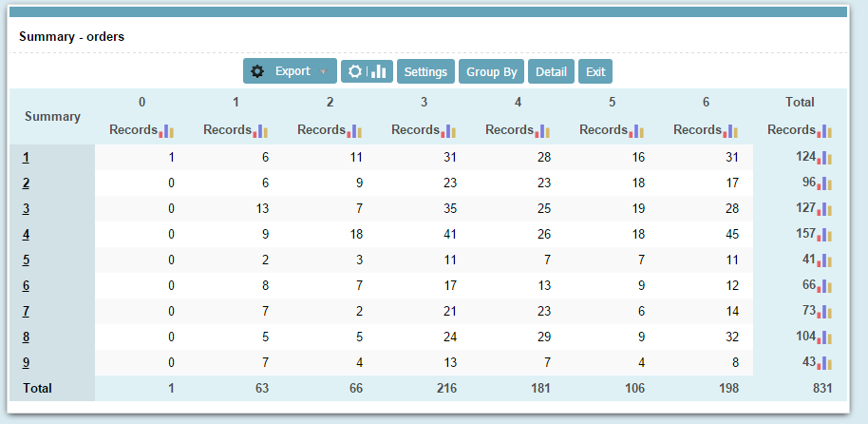The height and width of the screenshot is (424, 868).
Task: Click chart icon beside total 124
Action: tap(823, 158)
